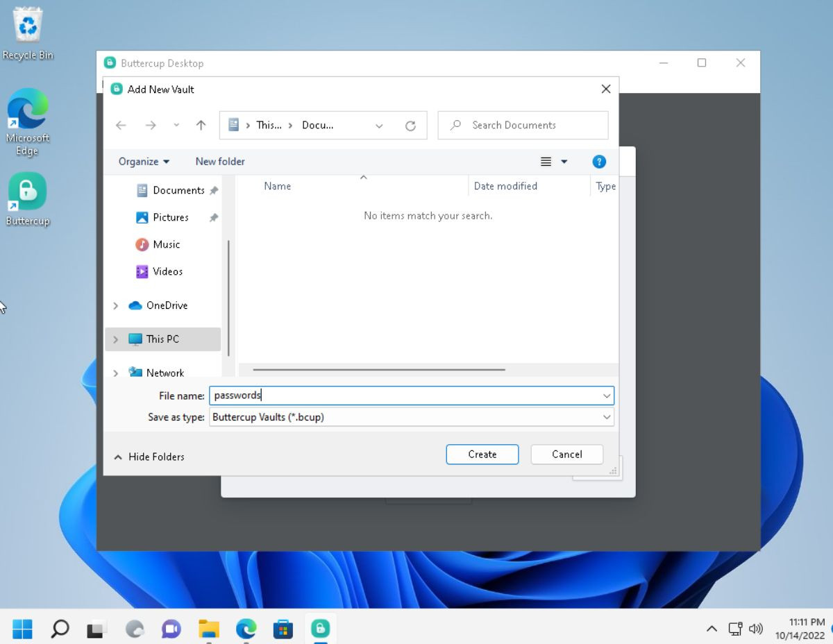Select Network in the navigation pane
Image resolution: width=833 pixels, height=644 pixels.
tap(165, 373)
